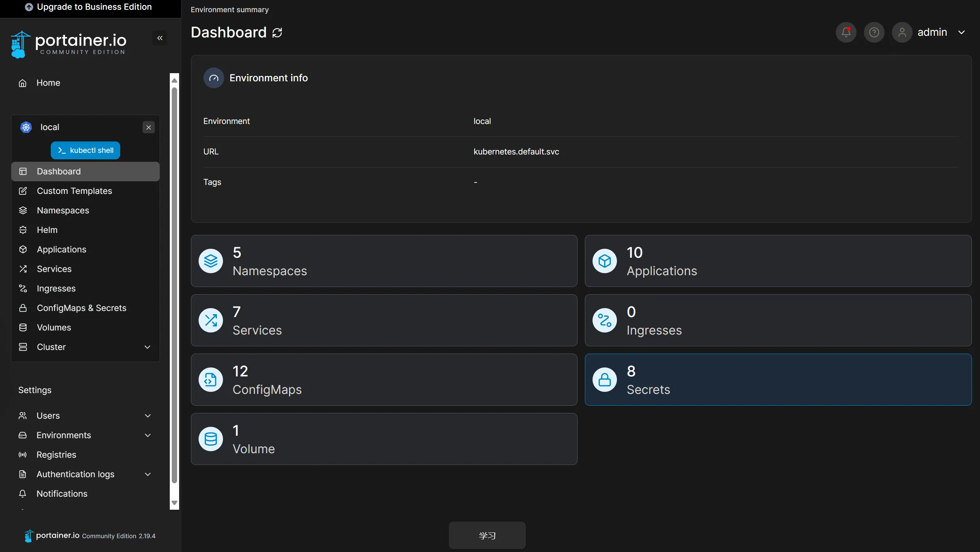Close the local environment with X
980x552 pixels.
click(149, 127)
